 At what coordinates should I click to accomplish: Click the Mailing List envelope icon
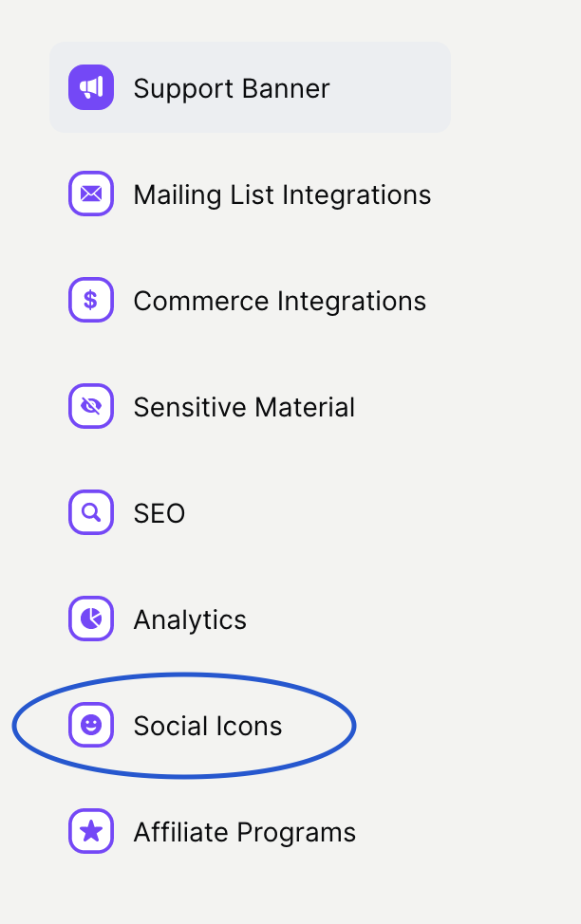[91, 194]
